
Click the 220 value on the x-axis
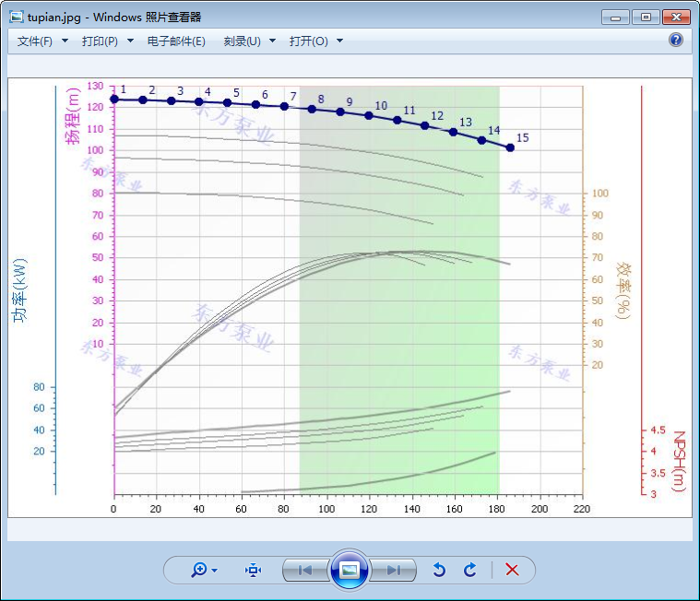582,509
